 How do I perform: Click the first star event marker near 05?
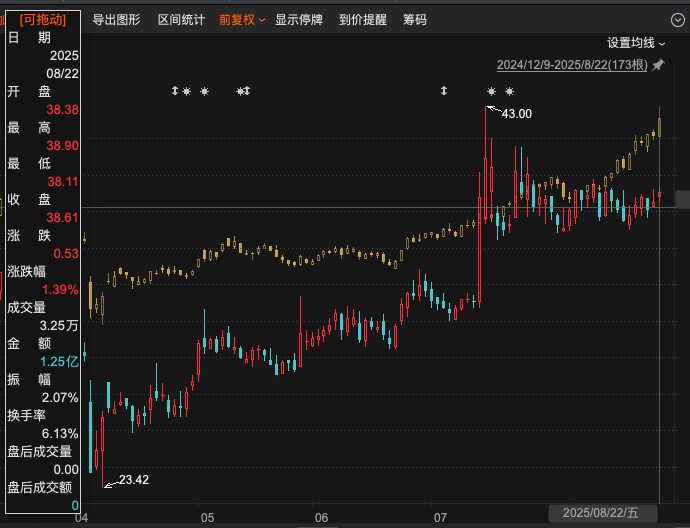coord(186,92)
